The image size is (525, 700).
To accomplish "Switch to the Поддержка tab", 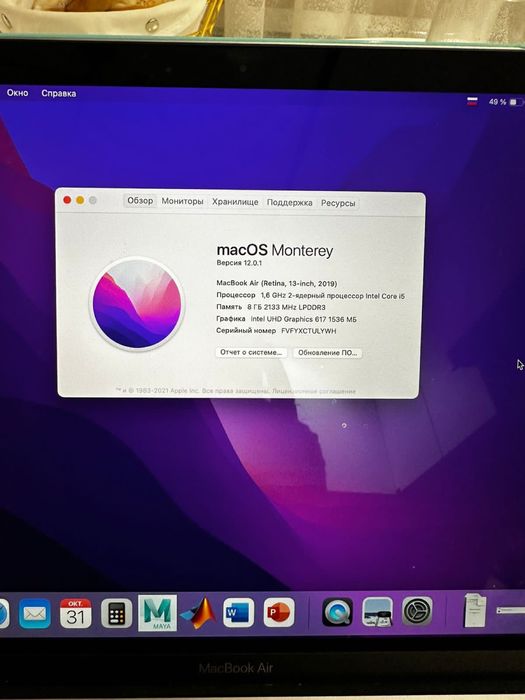I will (x=289, y=203).
